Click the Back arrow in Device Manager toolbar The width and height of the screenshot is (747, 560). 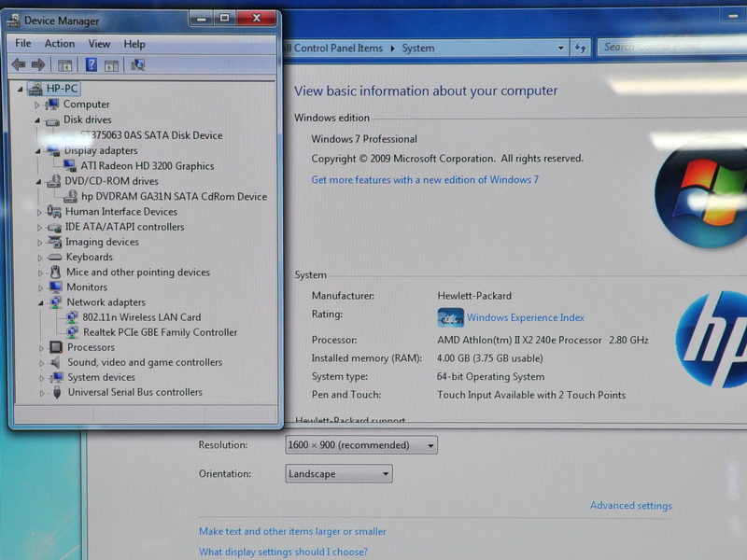[x=19, y=64]
